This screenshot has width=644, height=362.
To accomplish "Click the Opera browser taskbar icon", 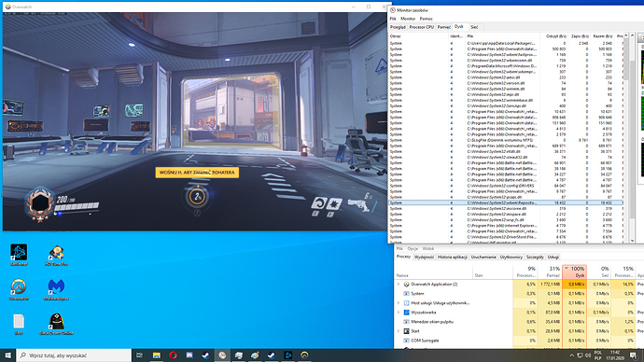I will click(x=173, y=355).
